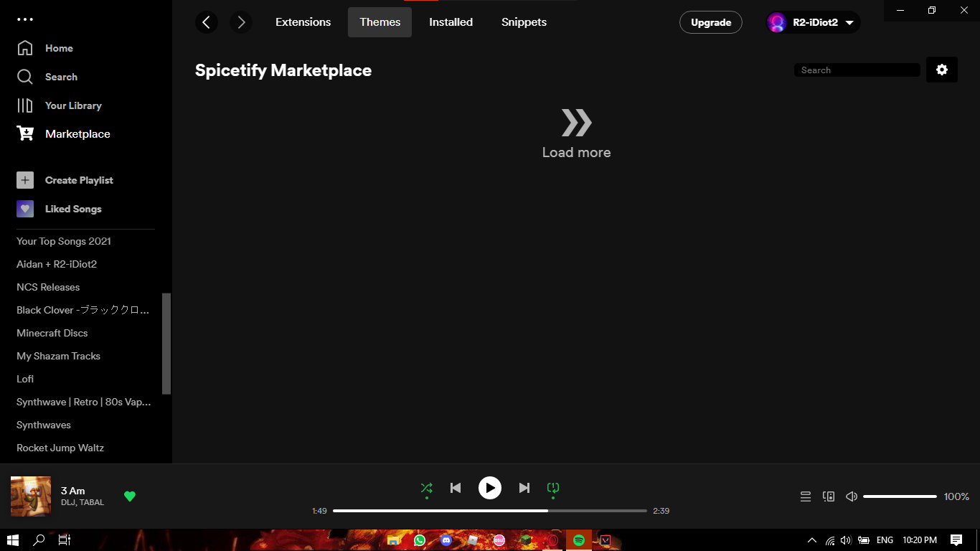Navigate forward with the right arrow

click(241, 22)
